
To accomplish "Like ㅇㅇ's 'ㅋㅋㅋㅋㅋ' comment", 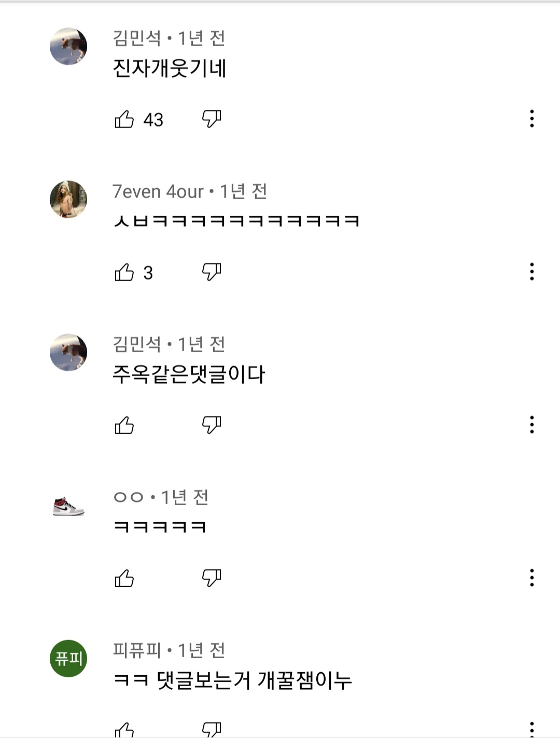I will [124, 578].
